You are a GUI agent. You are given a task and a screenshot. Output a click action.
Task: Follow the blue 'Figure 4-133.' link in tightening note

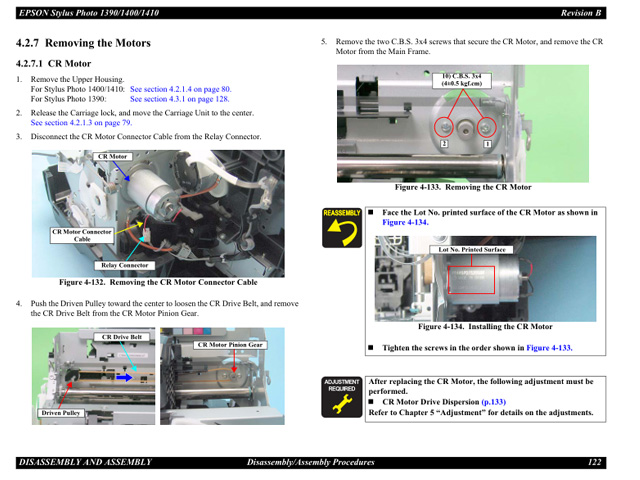pos(549,348)
